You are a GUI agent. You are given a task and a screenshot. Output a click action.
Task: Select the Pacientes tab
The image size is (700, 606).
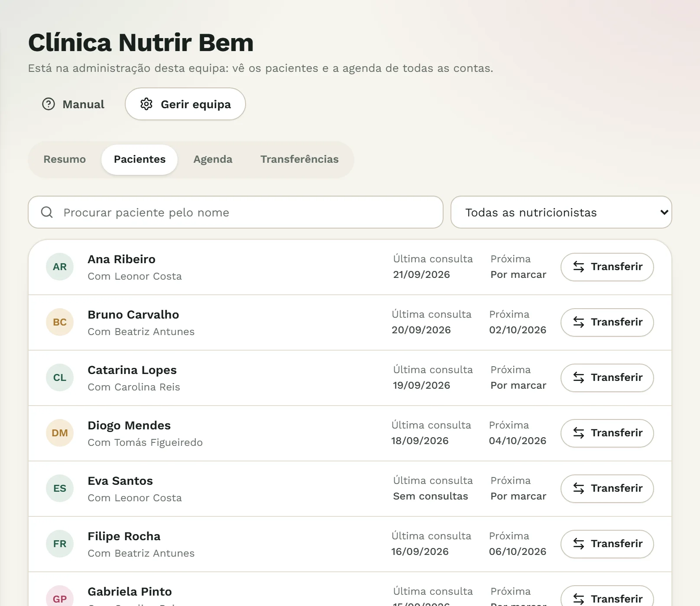coord(139,159)
